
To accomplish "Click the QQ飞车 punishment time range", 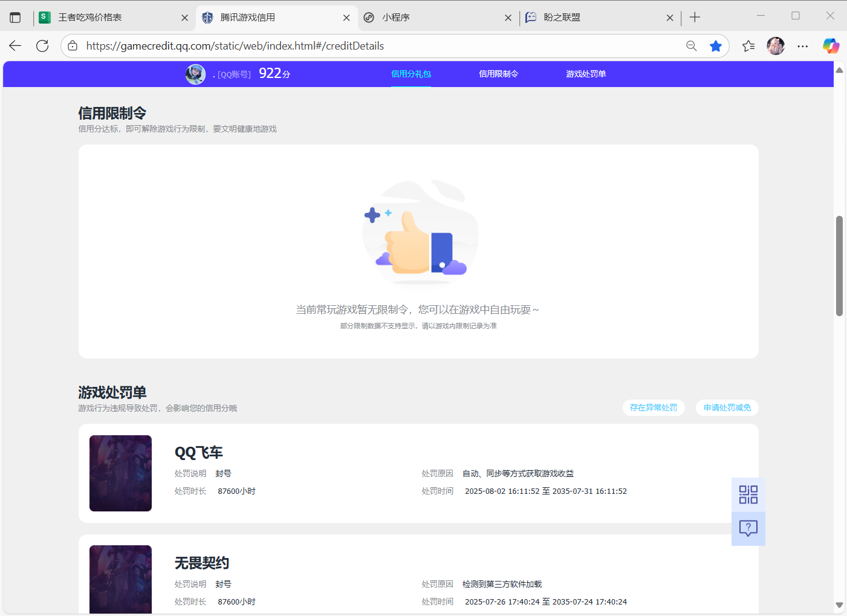I will 546,491.
